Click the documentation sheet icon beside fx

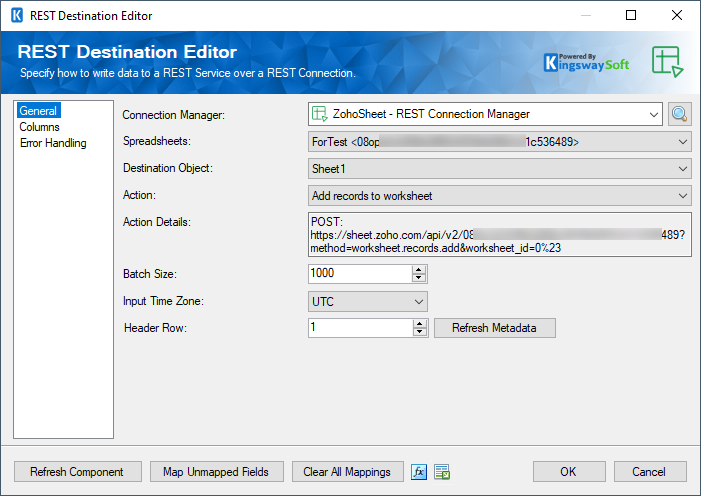click(442, 472)
